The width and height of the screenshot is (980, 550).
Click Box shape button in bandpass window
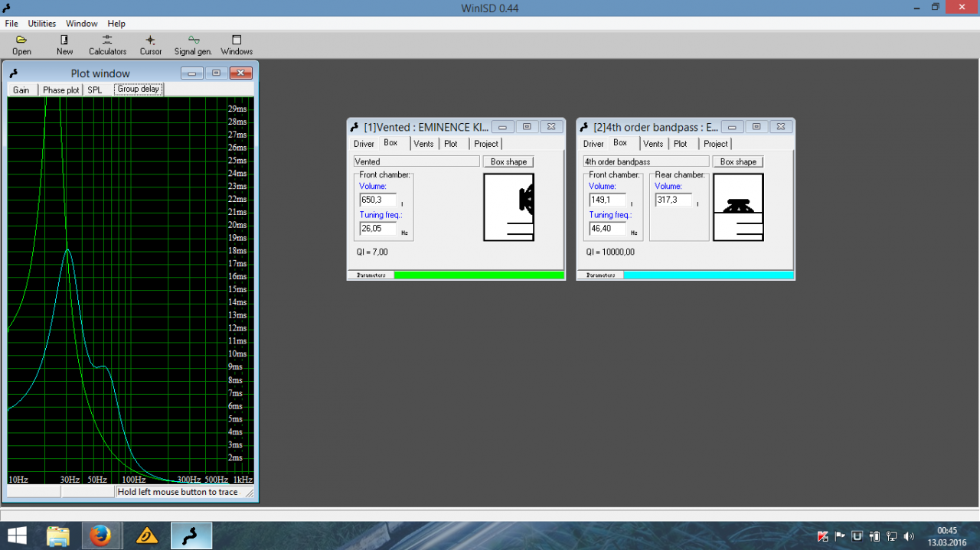pos(738,162)
